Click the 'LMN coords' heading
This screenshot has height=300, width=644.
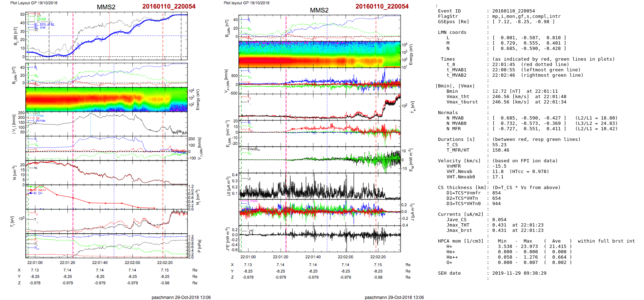452,32
